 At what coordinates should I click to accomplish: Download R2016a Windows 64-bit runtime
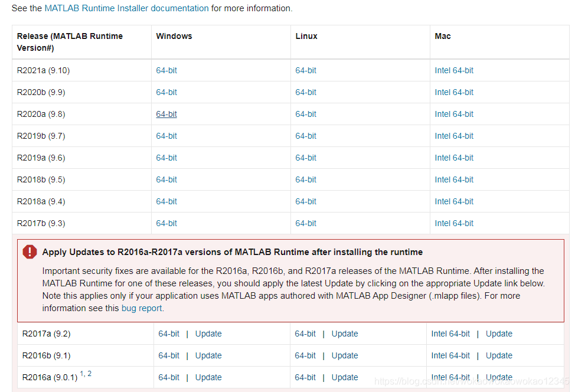[x=169, y=377]
